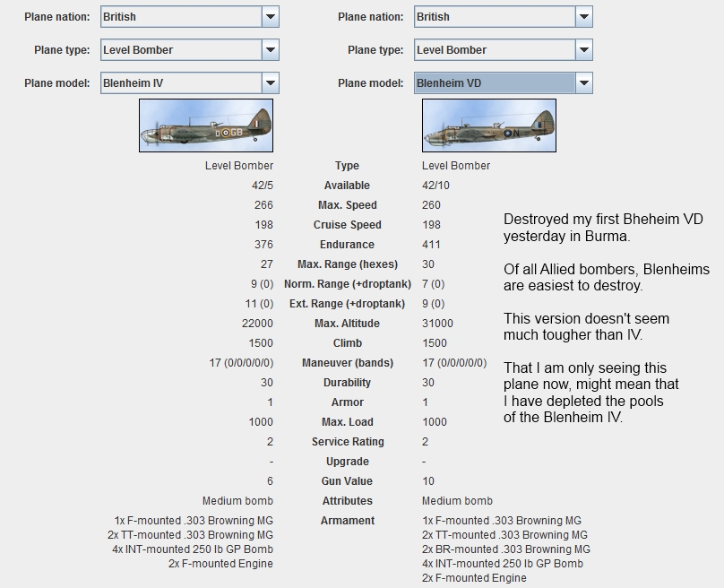
Task: Click the Norm. Range (+droptank) label
Action: pyautogui.click(x=348, y=284)
